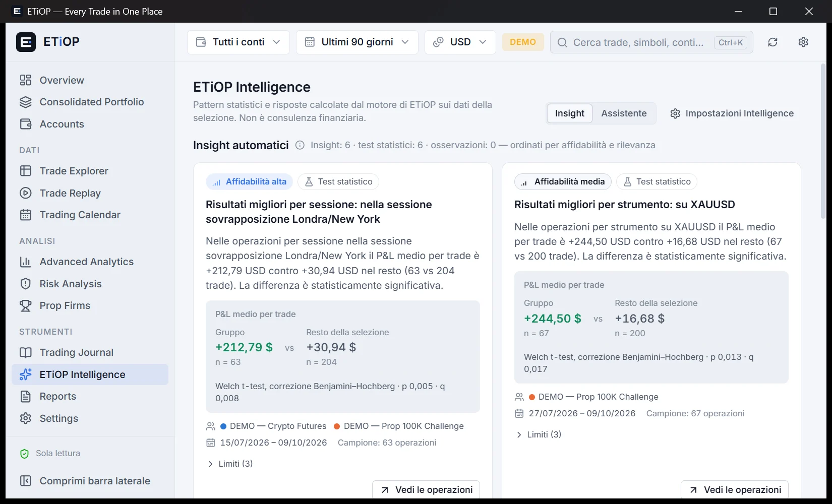Click the vertical scrollbar of the main panel
Viewport: 832px width, 504px height.
point(823,141)
